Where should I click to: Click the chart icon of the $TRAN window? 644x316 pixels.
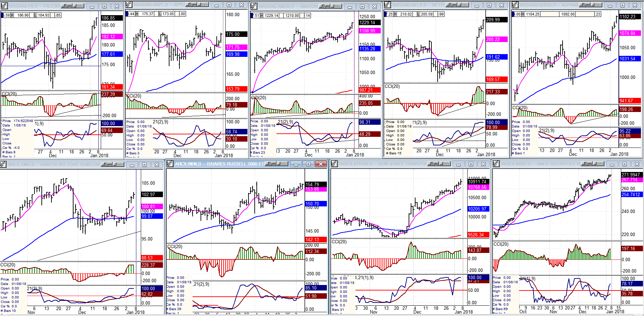point(334,164)
